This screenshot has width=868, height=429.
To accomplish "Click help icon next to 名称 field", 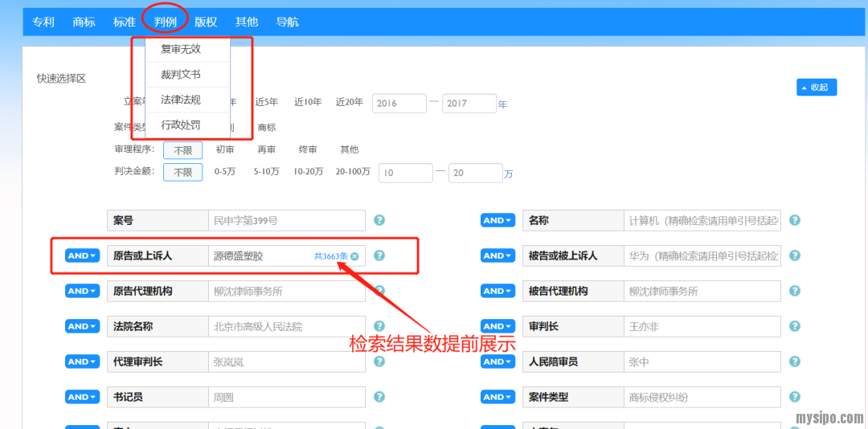I will click(x=794, y=220).
